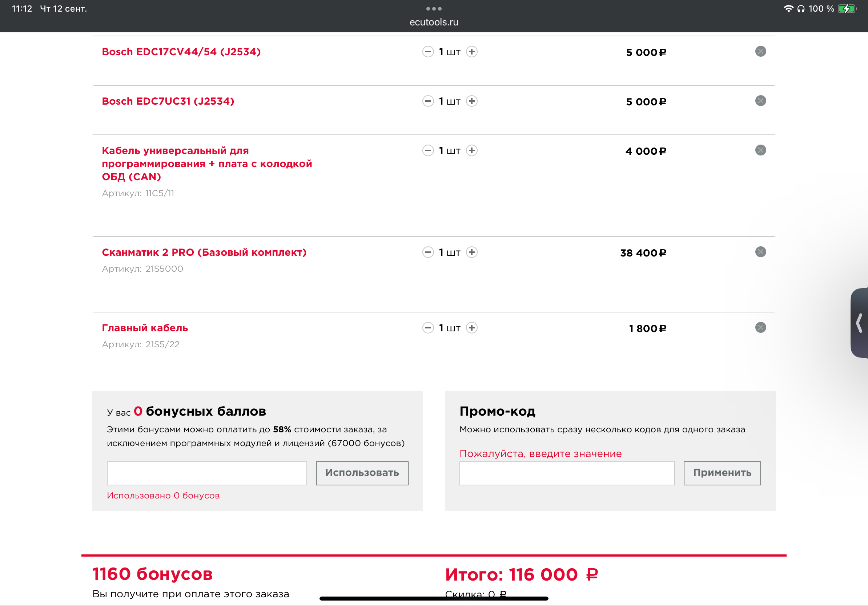Increase quantity of Bosch EDC17CV44/54
This screenshot has height=606, width=868.
pos(471,52)
